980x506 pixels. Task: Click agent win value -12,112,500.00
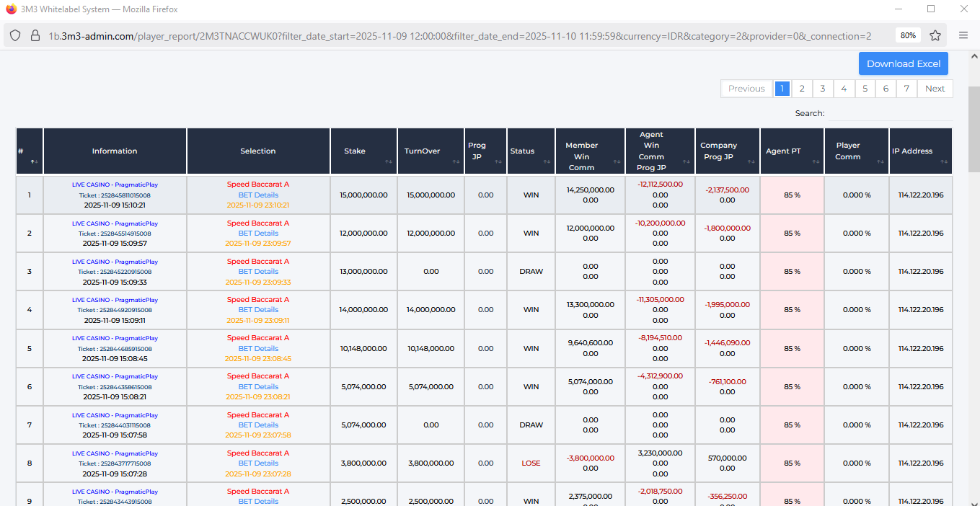click(660, 185)
